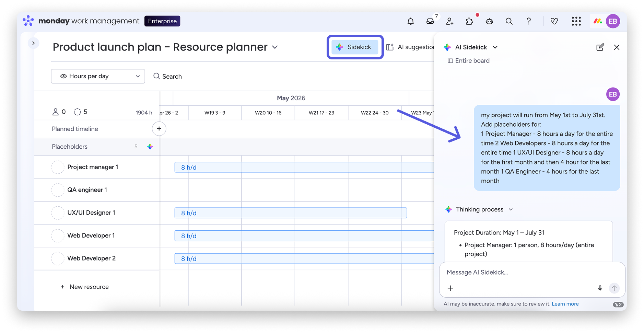Click the Learn more link
This screenshot has height=333, width=644.
tap(565, 304)
